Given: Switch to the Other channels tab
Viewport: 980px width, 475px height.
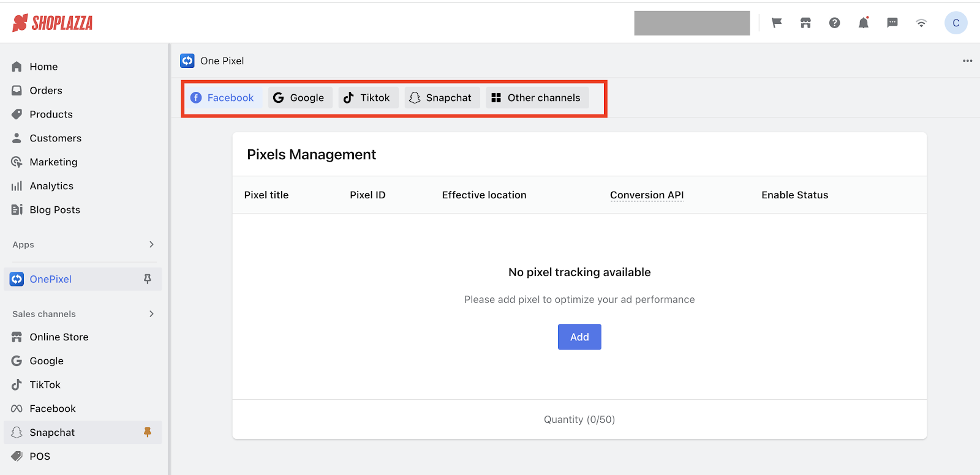Looking at the screenshot, I should point(537,98).
